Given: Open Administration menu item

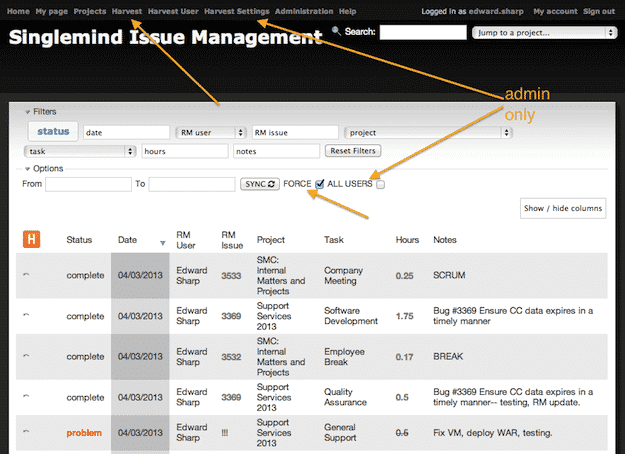Looking at the screenshot, I should pos(304,12).
